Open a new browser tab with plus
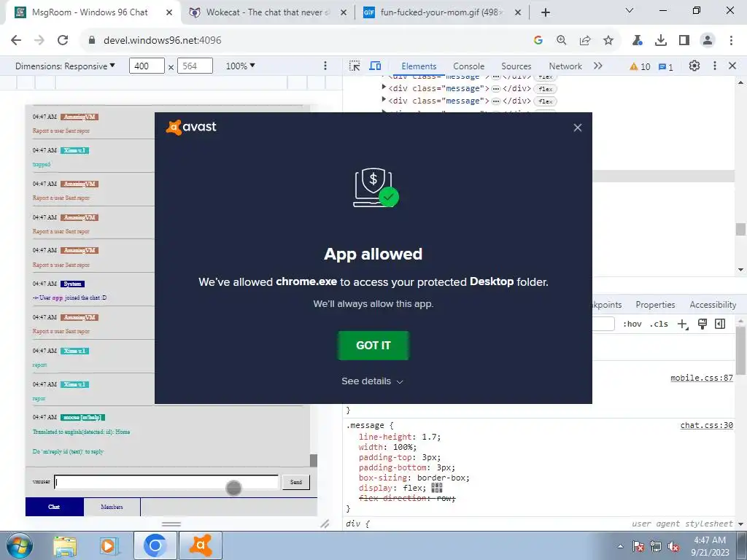Image resolution: width=747 pixels, height=560 pixels. click(x=546, y=12)
